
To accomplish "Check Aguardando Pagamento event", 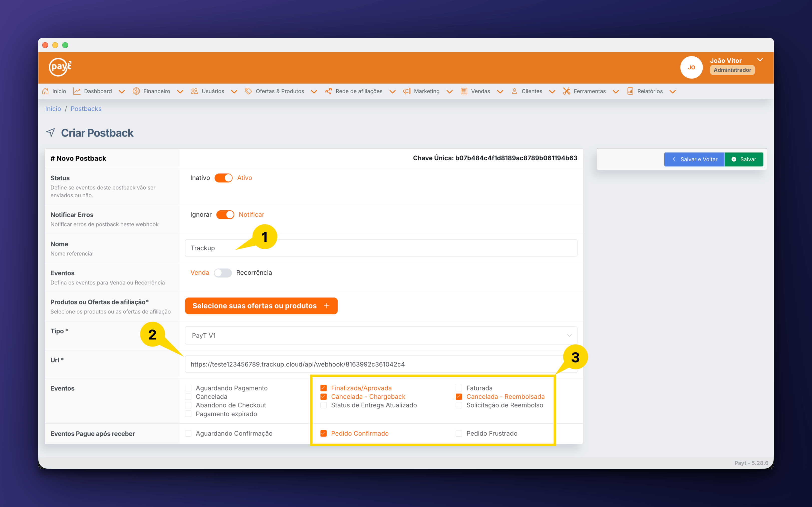I will coord(188,388).
